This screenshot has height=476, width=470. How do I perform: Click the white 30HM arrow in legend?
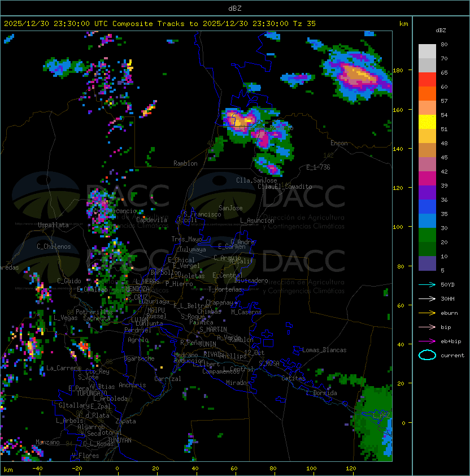[427, 298]
